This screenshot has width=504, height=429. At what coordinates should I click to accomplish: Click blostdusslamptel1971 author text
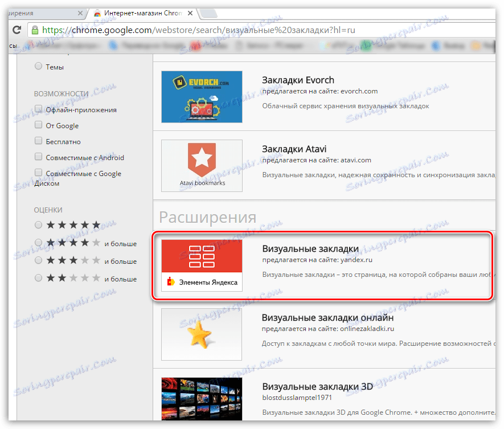tap(297, 398)
